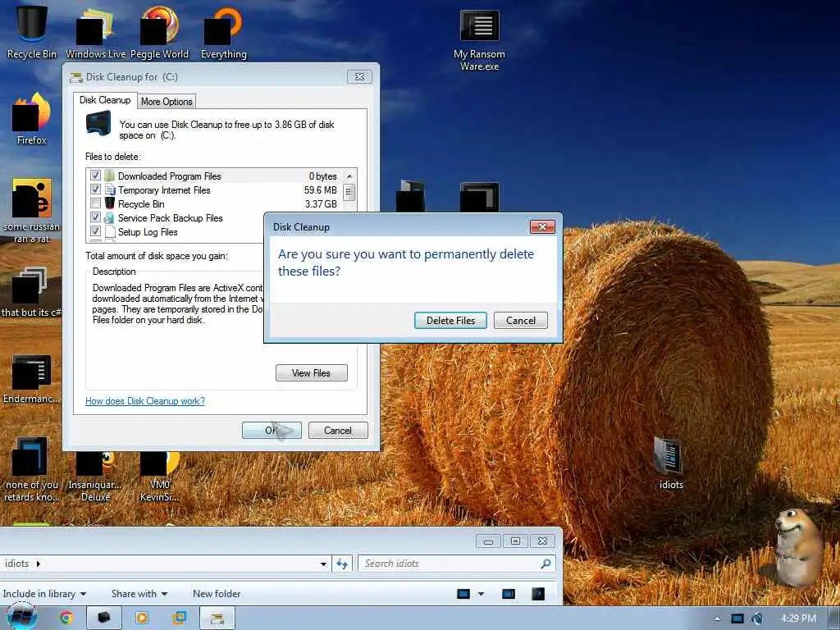
Task: Click the refresh button in idiots window
Action: point(342,564)
